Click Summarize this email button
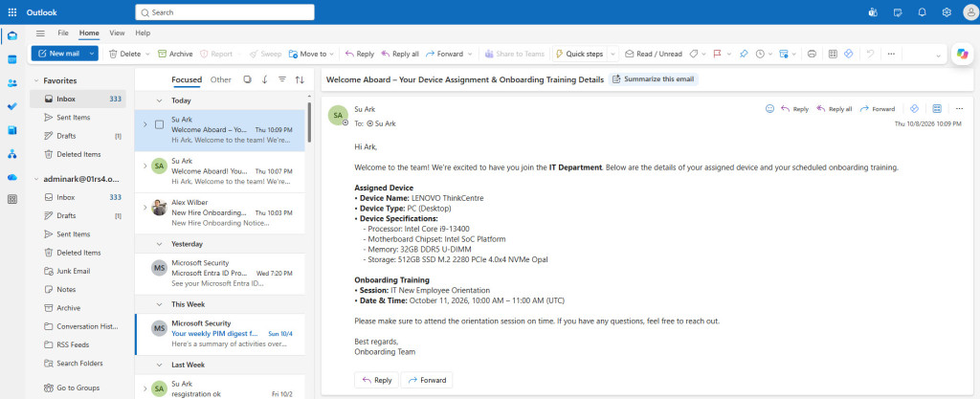The width and height of the screenshot is (980, 399). 653,79
